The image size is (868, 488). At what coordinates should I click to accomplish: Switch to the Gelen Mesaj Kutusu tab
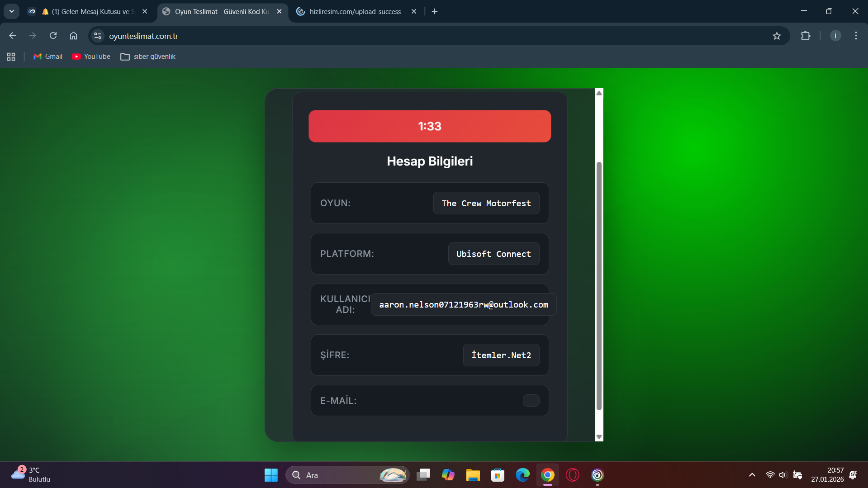88,11
